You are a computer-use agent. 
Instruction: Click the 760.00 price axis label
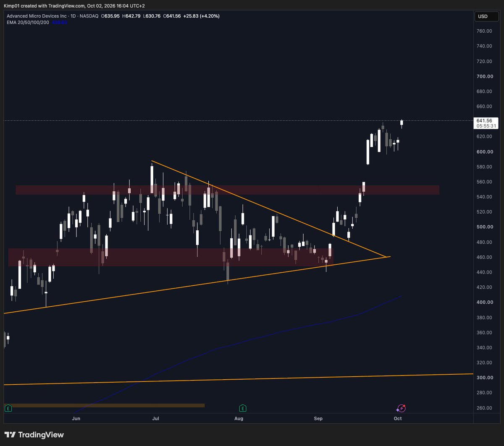coord(485,31)
